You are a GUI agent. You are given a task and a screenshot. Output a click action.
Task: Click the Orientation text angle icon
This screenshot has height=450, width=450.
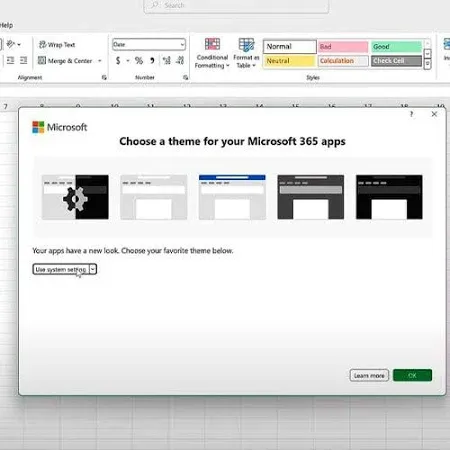pos(11,44)
